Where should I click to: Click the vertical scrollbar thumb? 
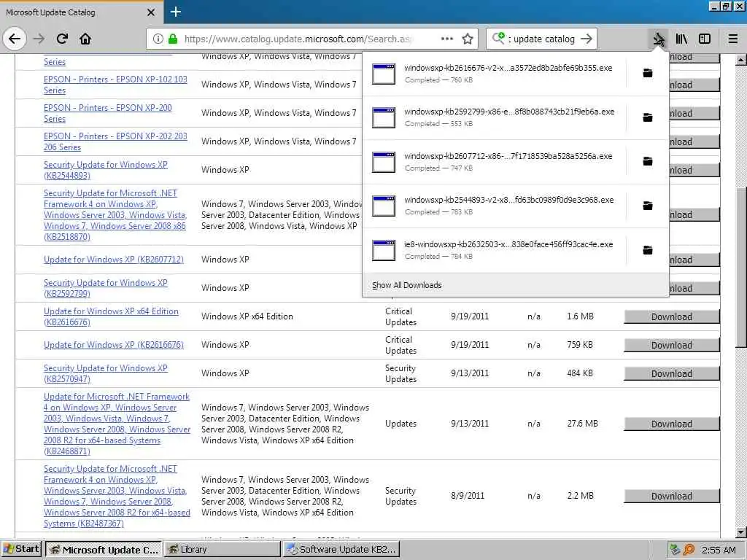pyautogui.click(x=741, y=267)
